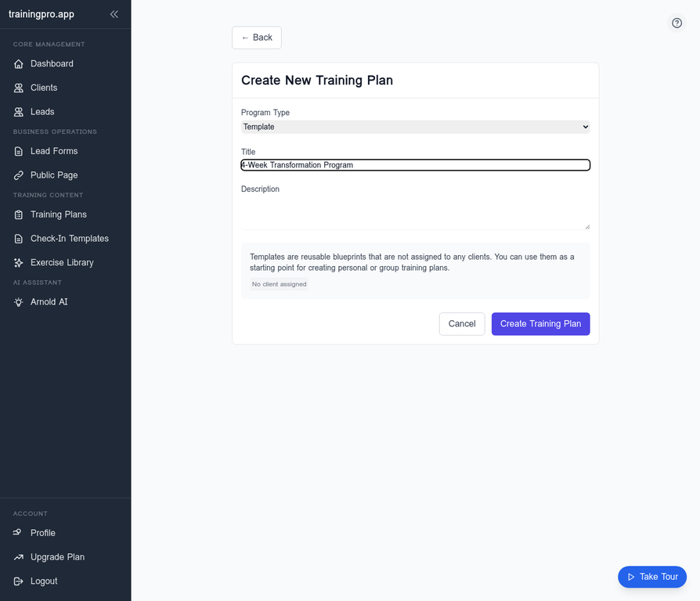The image size is (700, 601).
Task: Start the Take Tour walkthrough
Action: [651, 577]
